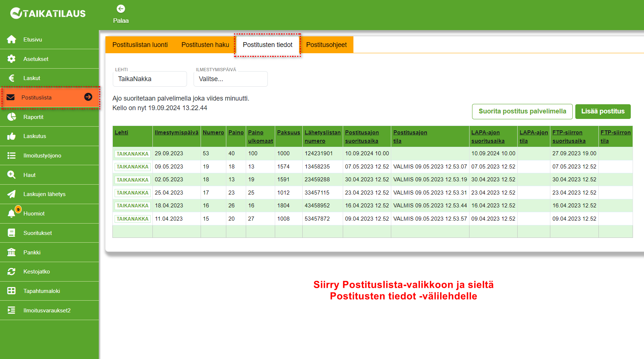The width and height of the screenshot is (644, 359).
Task: Click TAIKANAKKA tag in 25.04.2023 row
Action: 133,193
